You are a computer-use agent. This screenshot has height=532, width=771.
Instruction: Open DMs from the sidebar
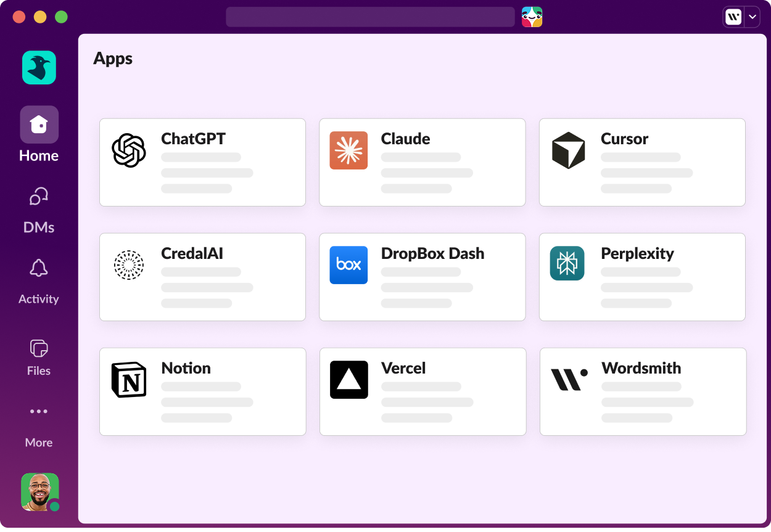[39, 211]
